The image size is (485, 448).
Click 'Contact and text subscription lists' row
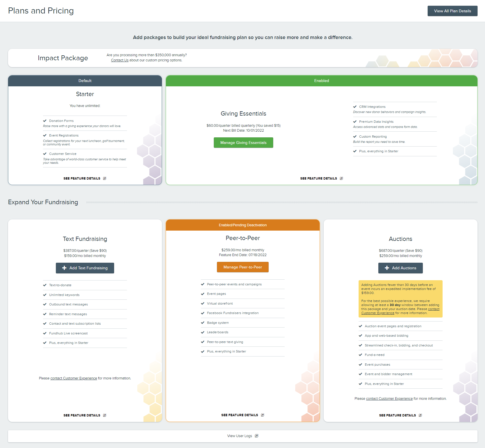pyautogui.click(x=85, y=324)
